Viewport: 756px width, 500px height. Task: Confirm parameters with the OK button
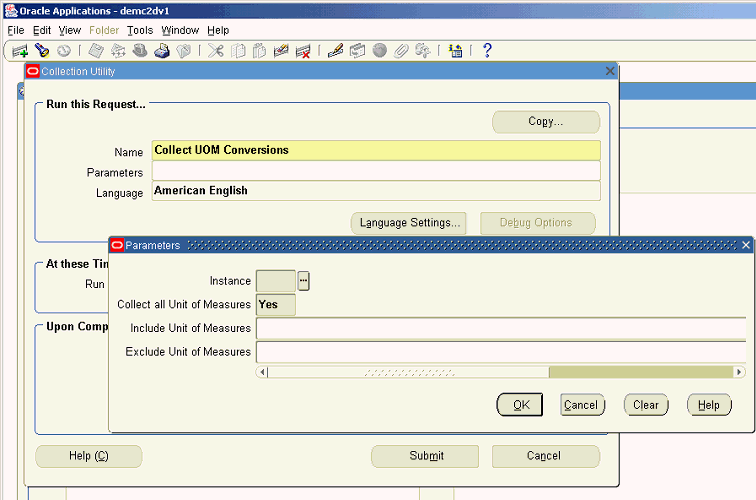pyautogui.click(x=520, y=405)
